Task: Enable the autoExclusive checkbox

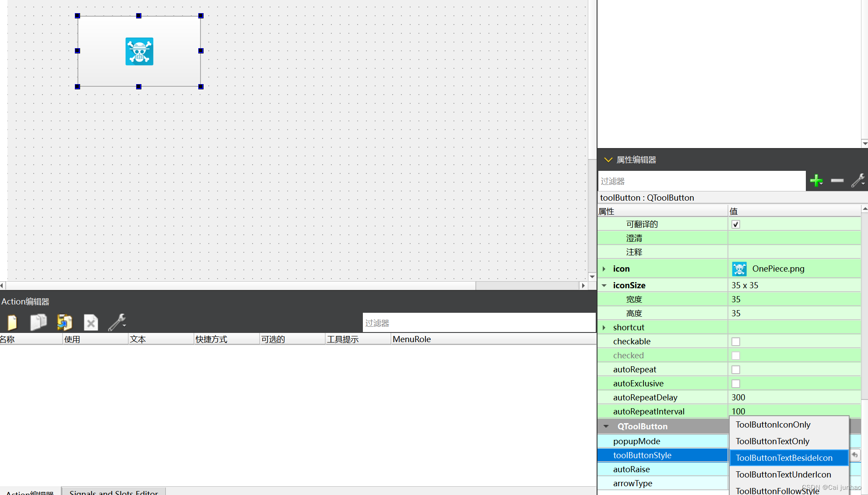Action: coord(736,383)
